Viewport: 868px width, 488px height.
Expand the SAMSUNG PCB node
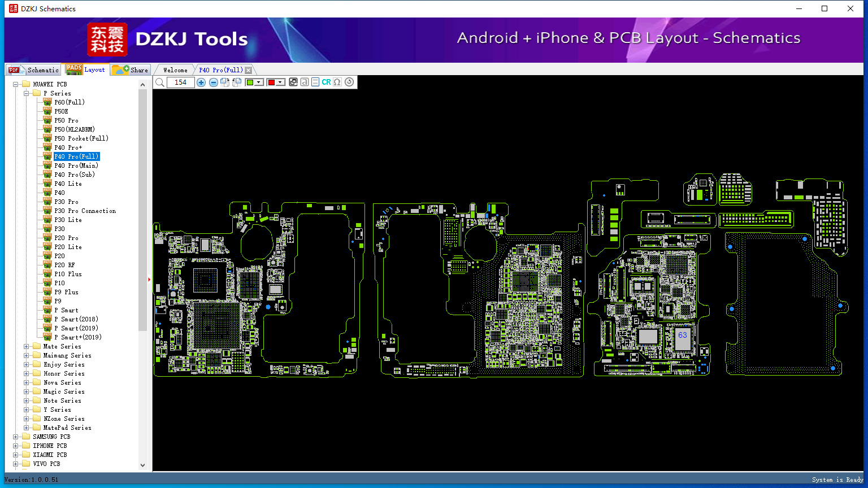(16, 437)
